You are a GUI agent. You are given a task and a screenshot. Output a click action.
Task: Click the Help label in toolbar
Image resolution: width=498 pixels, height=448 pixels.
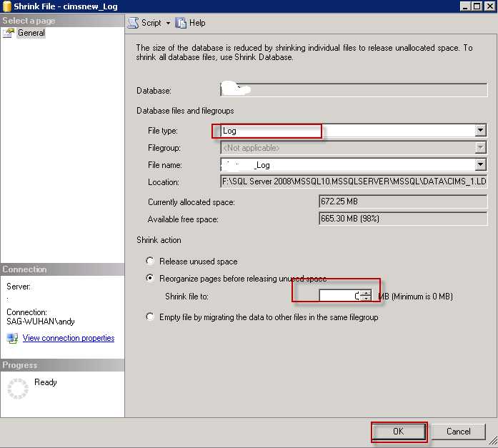[197, 23]
